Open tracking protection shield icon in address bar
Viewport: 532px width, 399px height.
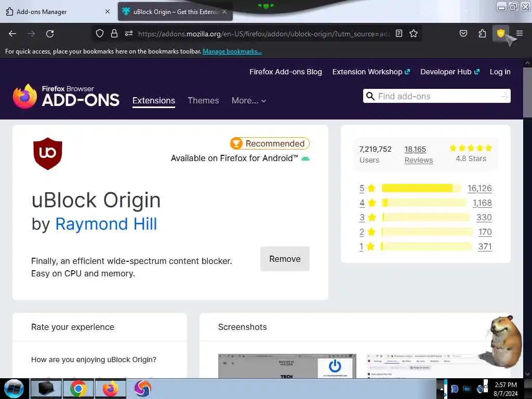tap(99, 33)
